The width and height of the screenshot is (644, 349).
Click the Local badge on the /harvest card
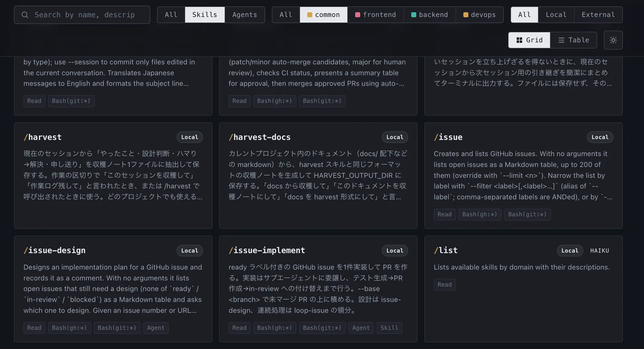[190, 137]
